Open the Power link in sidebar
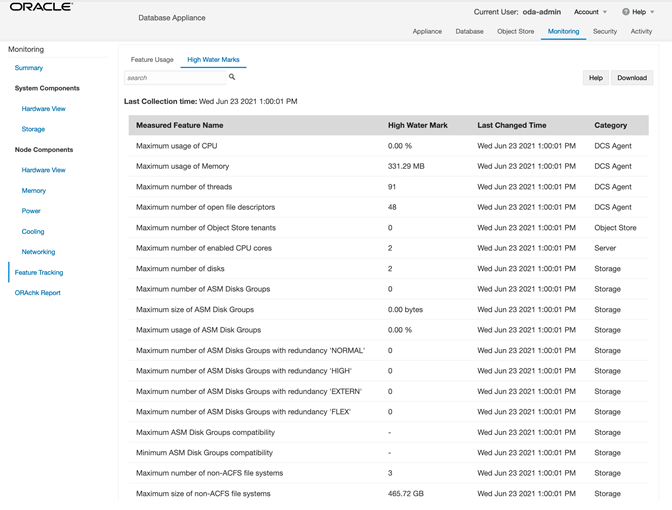This screenshot has width=672, height=510. [31, 211]
